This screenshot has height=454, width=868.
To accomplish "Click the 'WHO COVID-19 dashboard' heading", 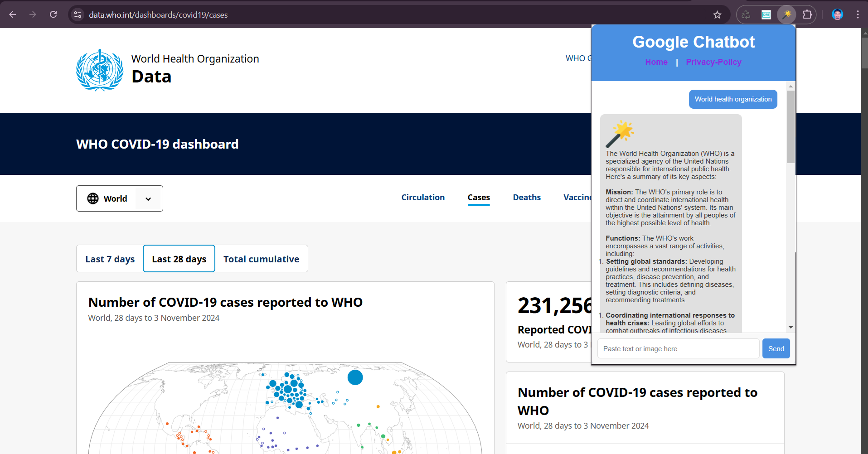I will coord(157,144).
